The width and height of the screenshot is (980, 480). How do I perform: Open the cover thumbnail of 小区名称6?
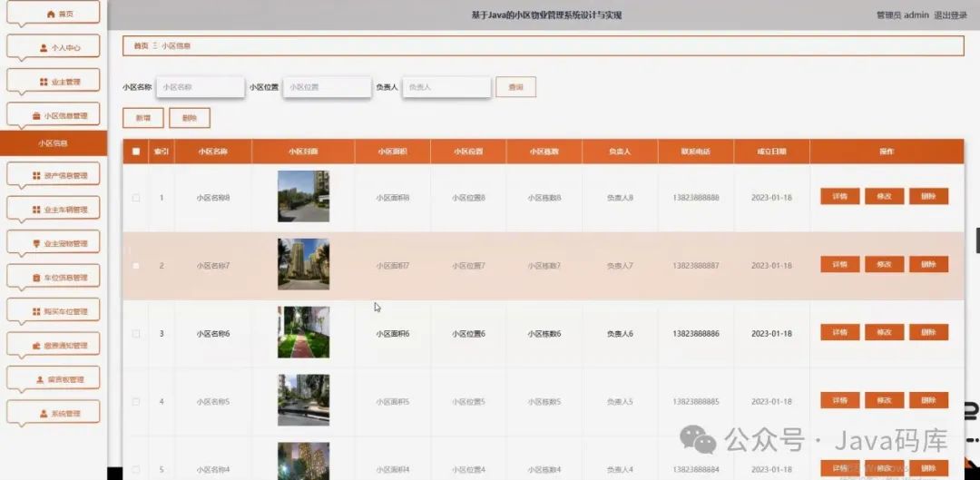[303, 332]
